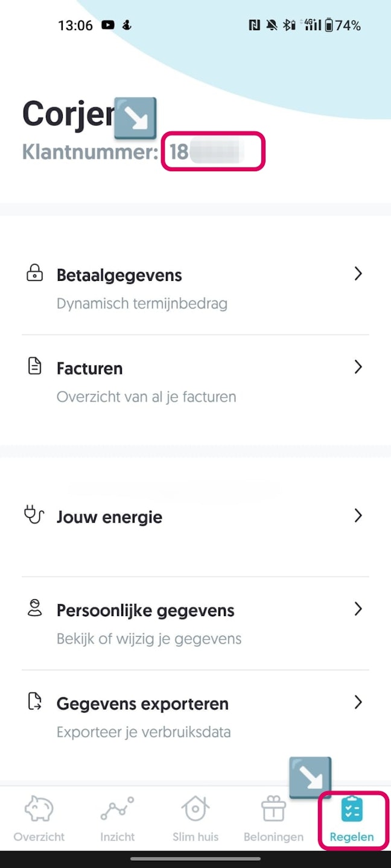Tap the battery indicator in status bar

(329, 25)
